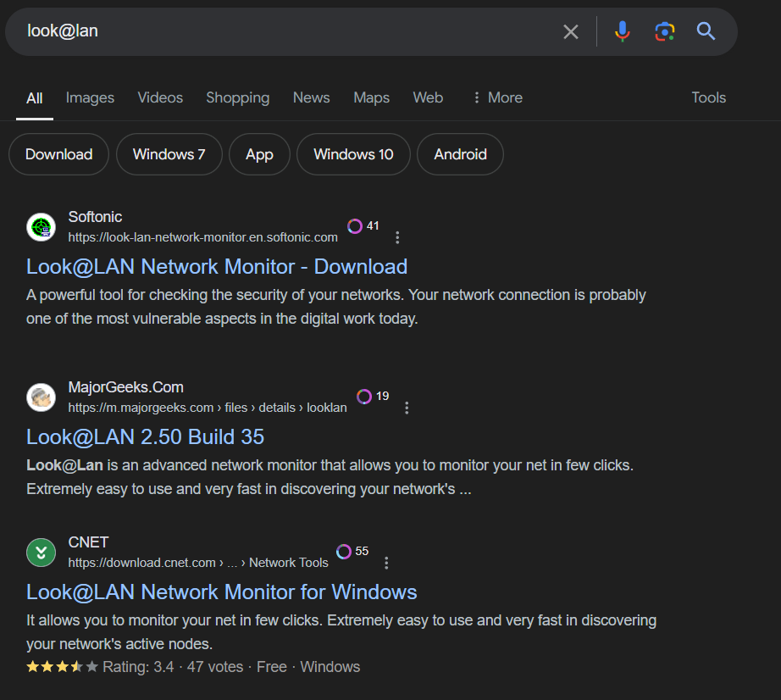
Task: Start voice search with microphone icon
Action: (623, 31)
